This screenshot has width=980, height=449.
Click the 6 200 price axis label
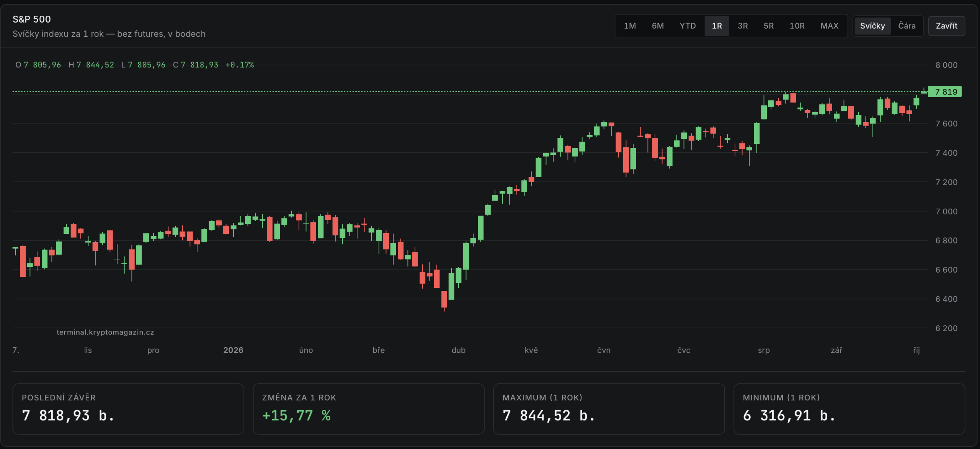pos(946,328)
